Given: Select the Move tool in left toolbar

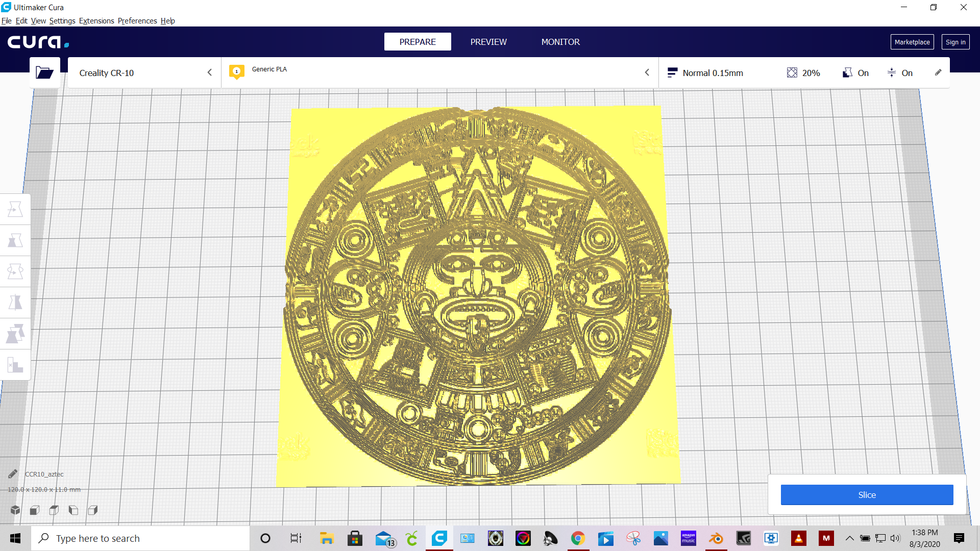Looking at the screenshot, I should click(x=15, y=209).
